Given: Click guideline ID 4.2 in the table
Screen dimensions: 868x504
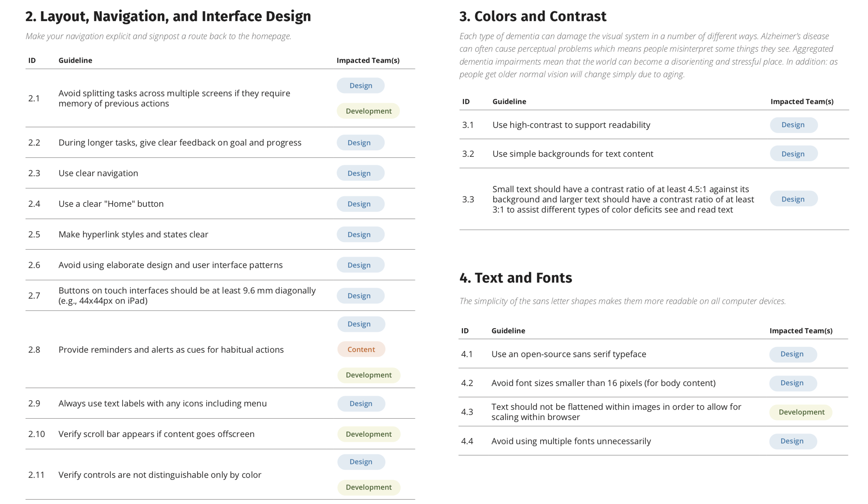Looking at the screenshot, I should click(467, 383).
